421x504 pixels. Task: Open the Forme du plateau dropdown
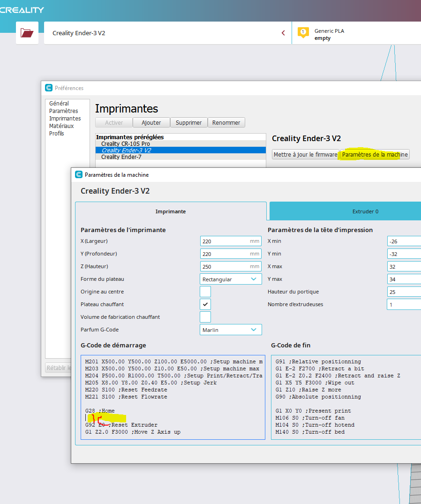pyautogui.click(x=231, y=279)
